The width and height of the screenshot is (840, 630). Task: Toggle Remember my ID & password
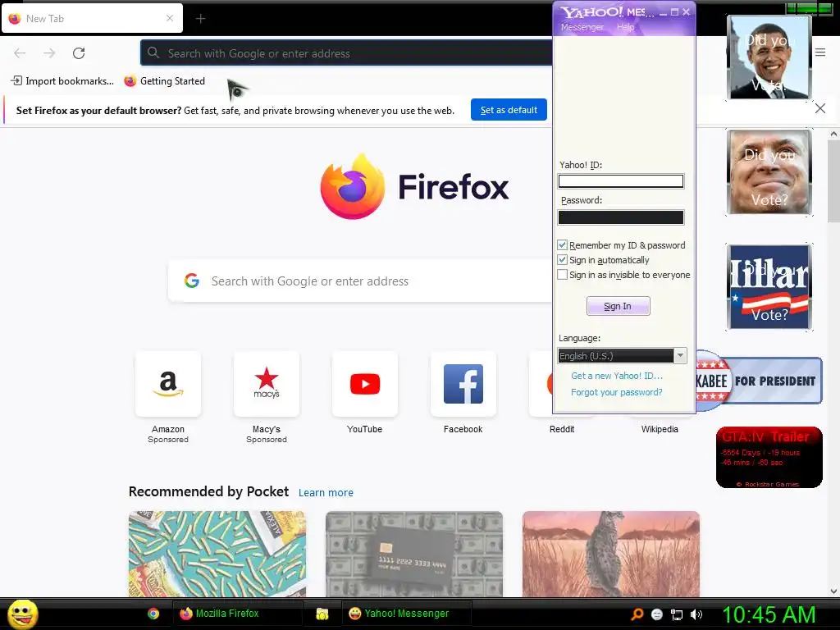click(562, 245)
